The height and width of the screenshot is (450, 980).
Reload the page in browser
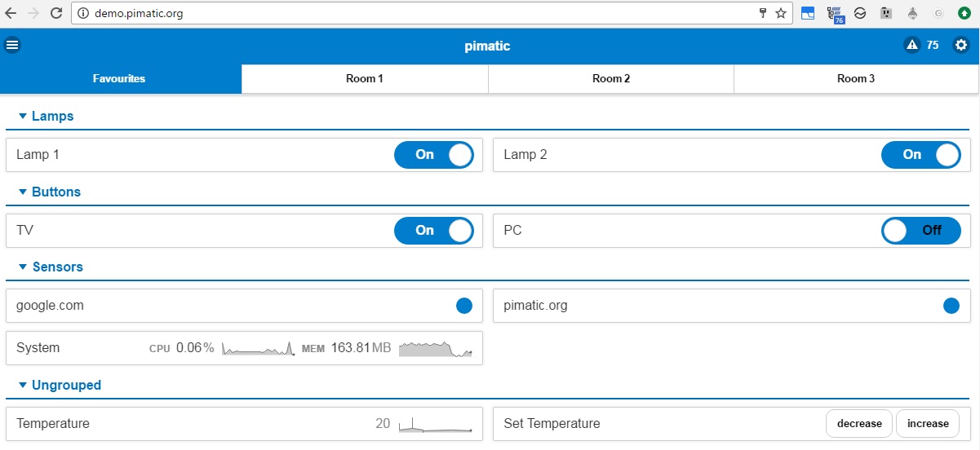point(56,13)
